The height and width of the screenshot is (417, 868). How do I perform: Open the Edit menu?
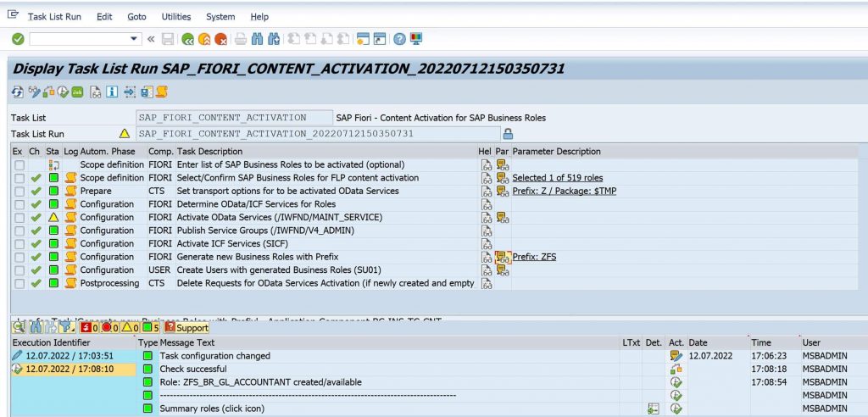click(104, 17)
